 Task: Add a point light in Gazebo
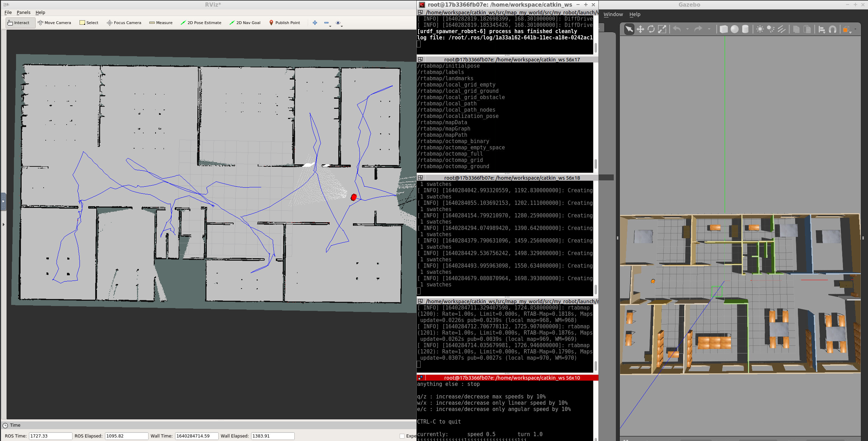[760, 29]
